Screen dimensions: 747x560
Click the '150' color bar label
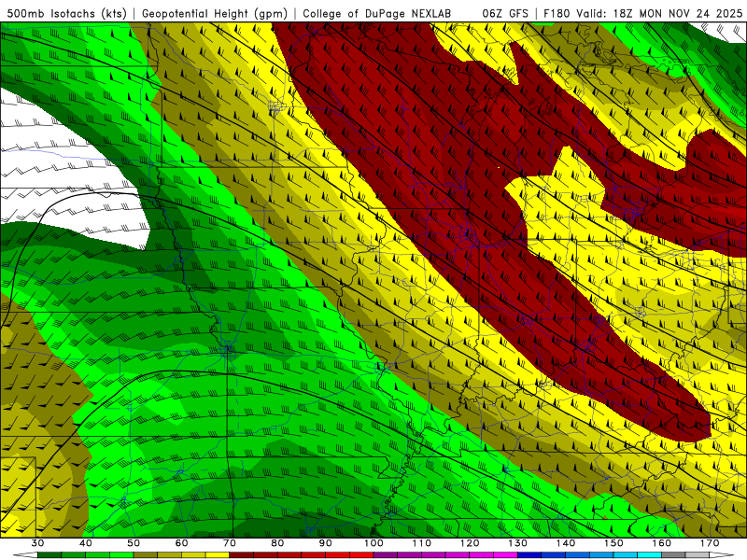click(x=614, y=543)
